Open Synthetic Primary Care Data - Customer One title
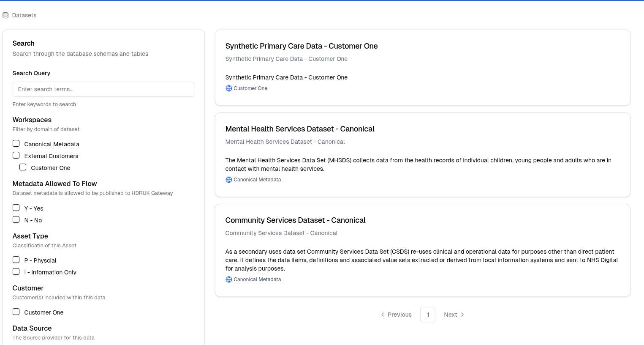 (301, 46)
